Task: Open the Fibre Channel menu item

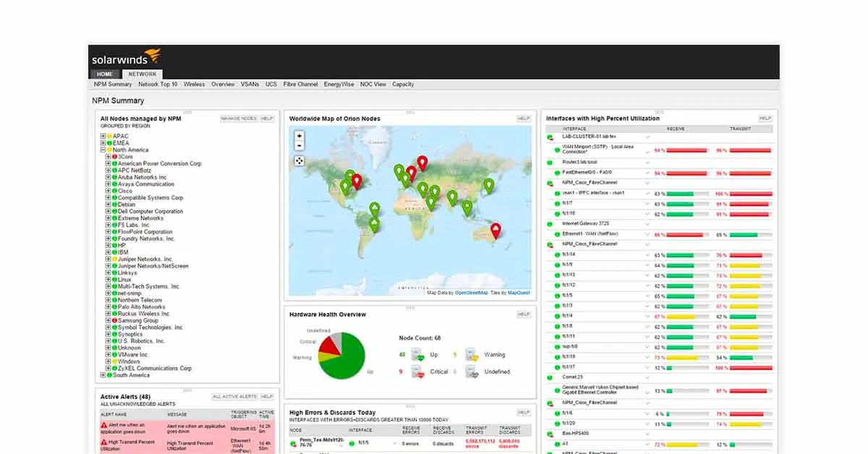Action: coord(300,84)
